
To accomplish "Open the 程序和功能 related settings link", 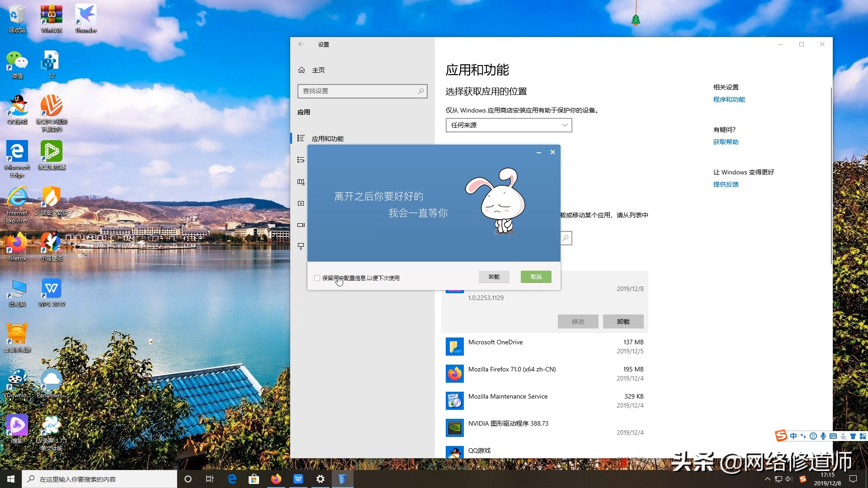I will coord(728,99).
